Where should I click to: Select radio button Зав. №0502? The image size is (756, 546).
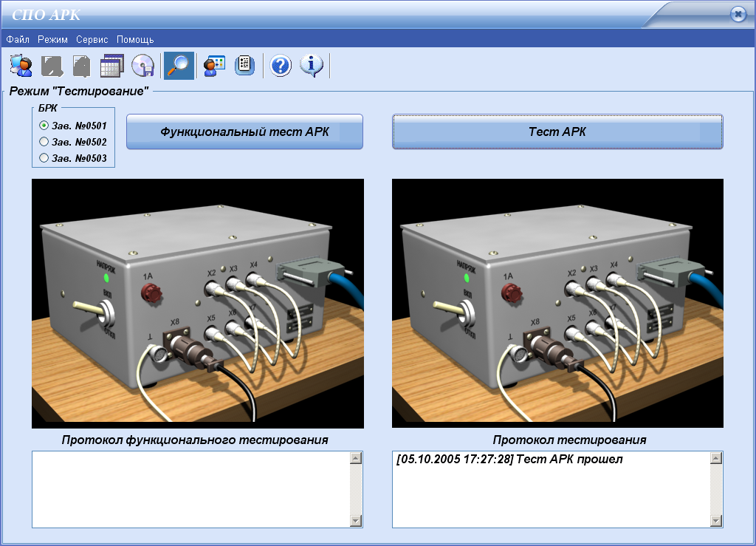[x=44, y=142]
